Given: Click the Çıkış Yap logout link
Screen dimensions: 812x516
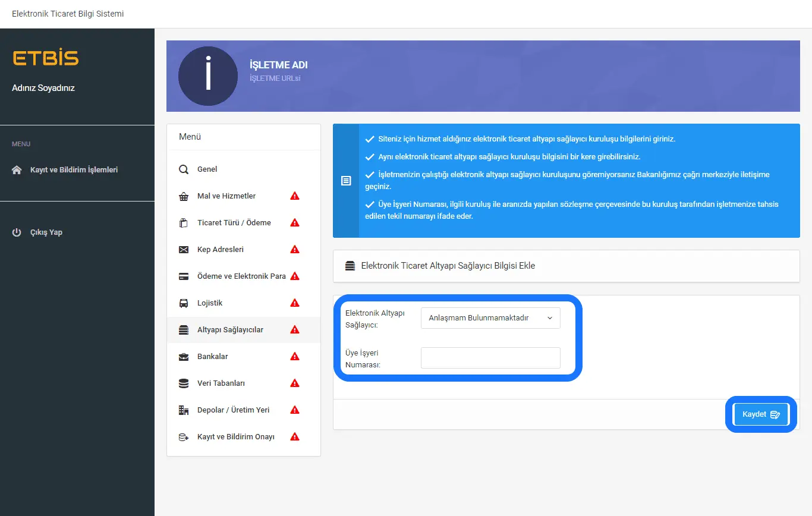Looking at the screenshot, I should pyautogui.click(x=46, y=232).
